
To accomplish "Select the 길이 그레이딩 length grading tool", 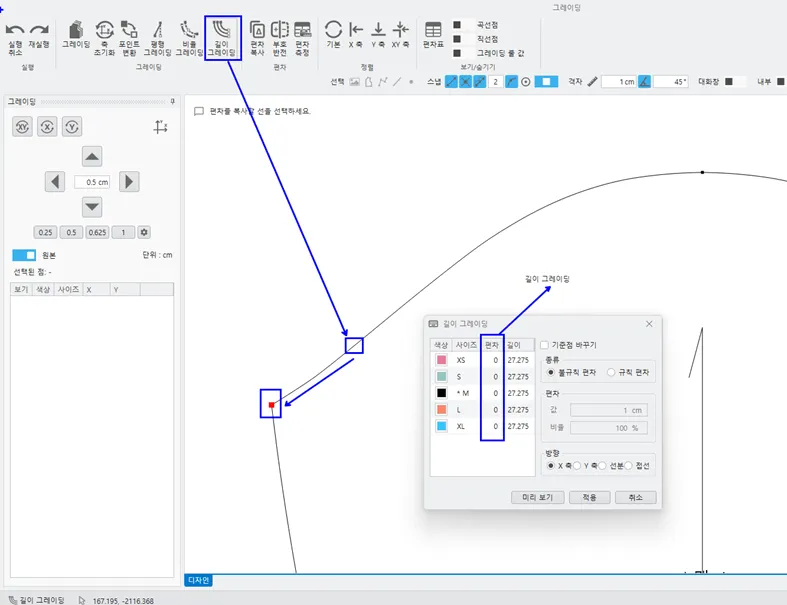I will 222,37.
